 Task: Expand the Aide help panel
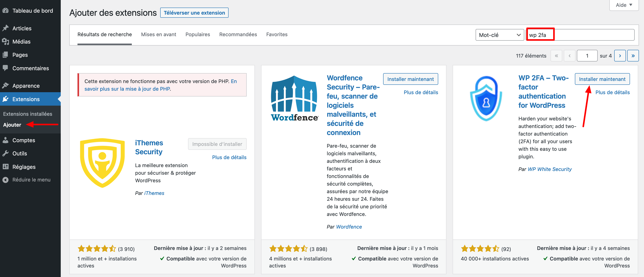(624, 5)
